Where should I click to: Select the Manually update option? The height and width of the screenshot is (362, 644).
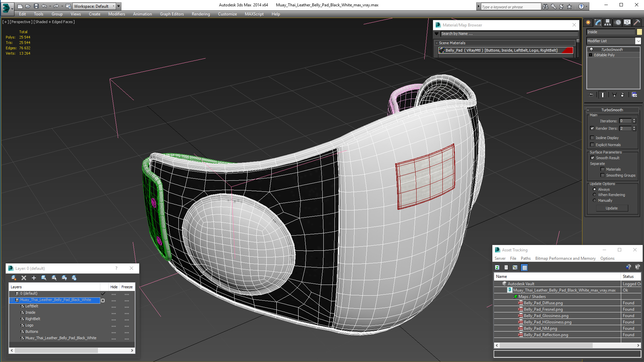(x=595, y=200)
